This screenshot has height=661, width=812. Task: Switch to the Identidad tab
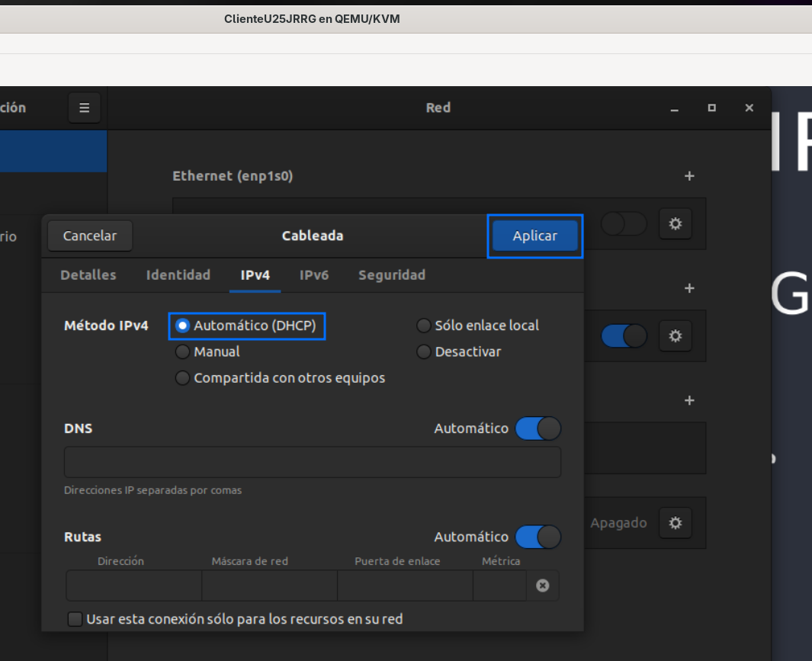178,275
